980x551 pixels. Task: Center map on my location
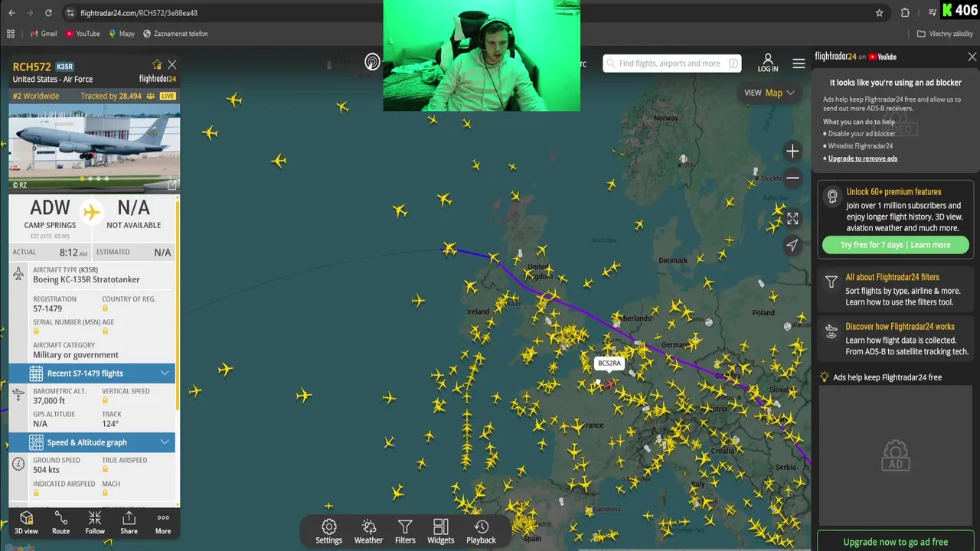click(792, 245)
